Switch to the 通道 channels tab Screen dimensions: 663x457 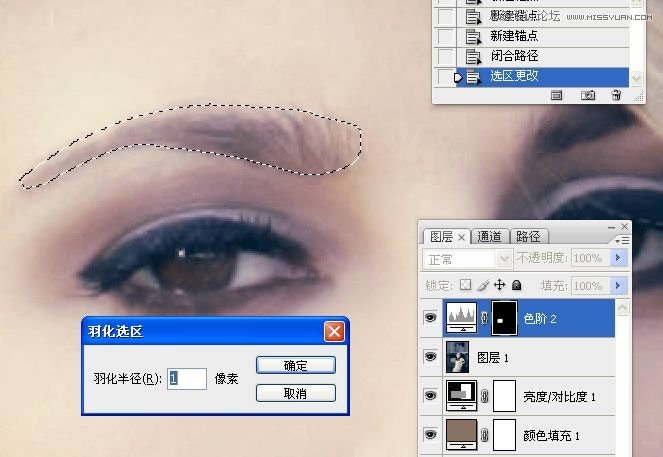pos(489,237)
